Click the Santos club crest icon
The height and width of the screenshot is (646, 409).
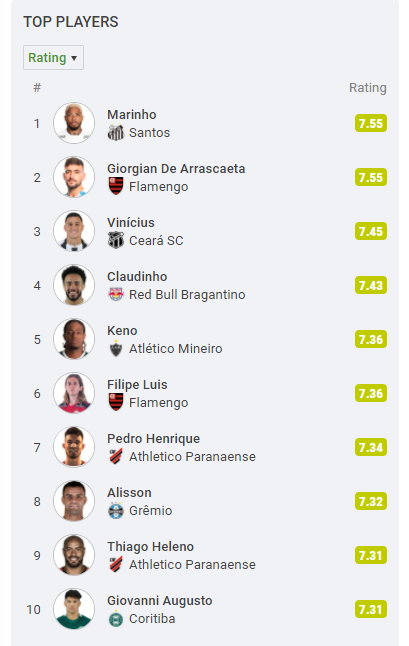click(x=116, y=133)
